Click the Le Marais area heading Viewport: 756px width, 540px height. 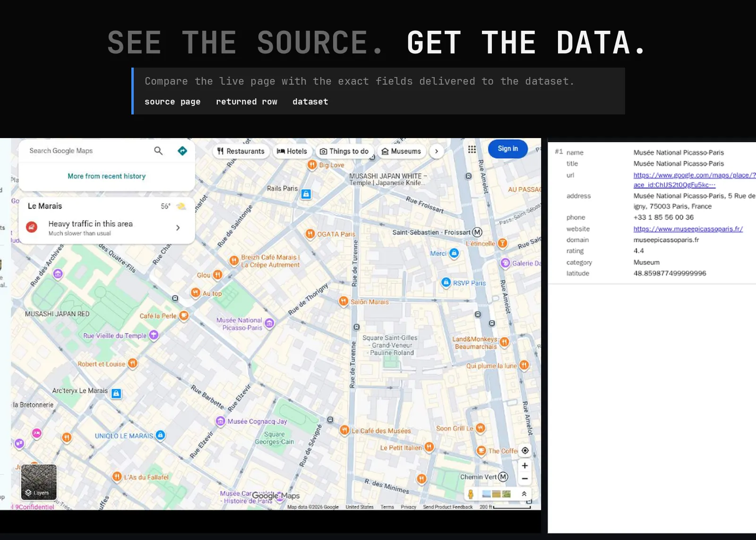[45, 206]
